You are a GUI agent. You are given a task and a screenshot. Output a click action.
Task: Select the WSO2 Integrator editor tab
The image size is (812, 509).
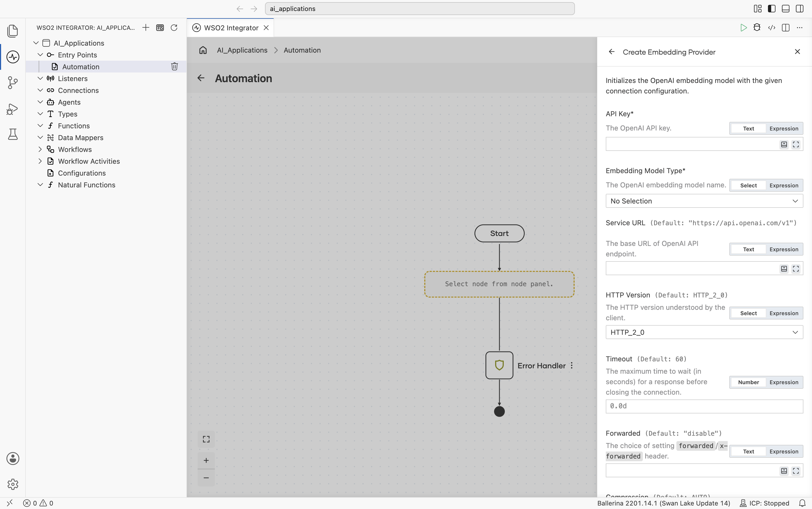click(231, 28)
